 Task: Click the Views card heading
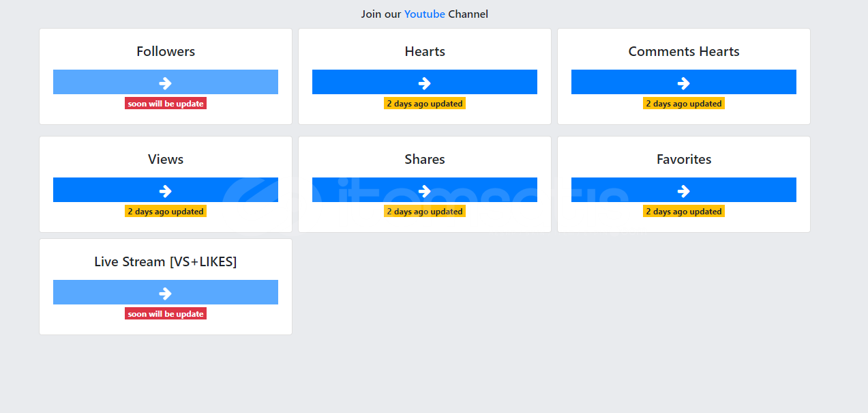(x=166, y=160)
